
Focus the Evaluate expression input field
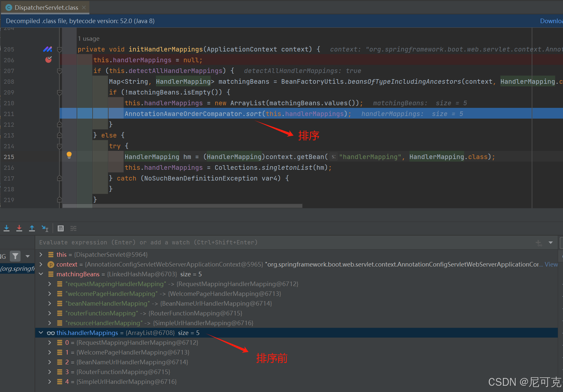(x=284, y=242)
